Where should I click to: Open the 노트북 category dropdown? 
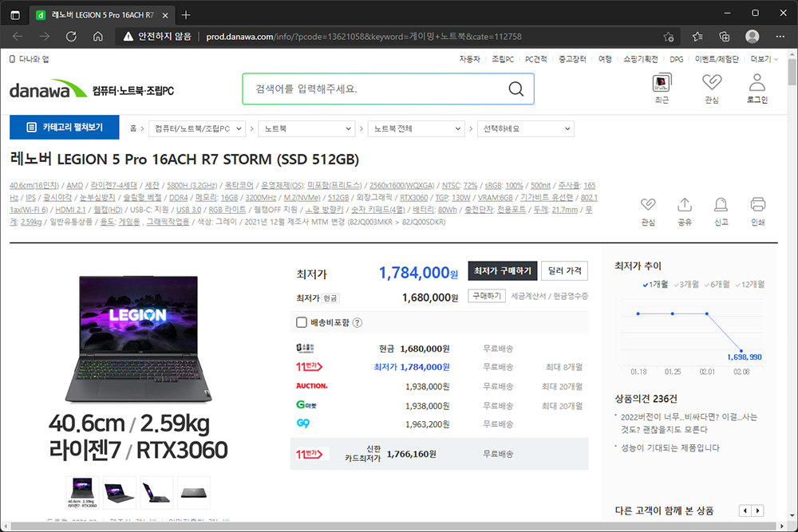pos(307,128)
